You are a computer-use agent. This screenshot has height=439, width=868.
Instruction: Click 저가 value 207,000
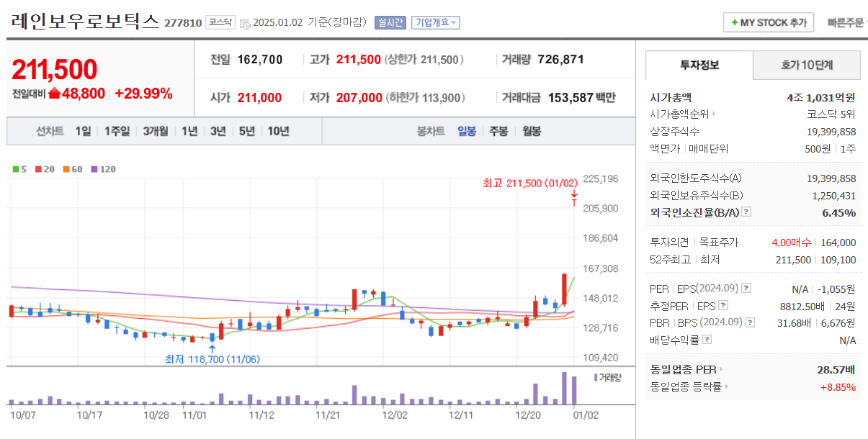tap(359, 98)
